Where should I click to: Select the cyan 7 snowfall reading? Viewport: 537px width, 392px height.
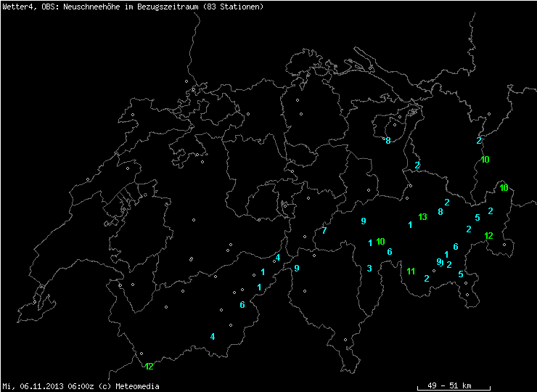[x=324, y=231]
